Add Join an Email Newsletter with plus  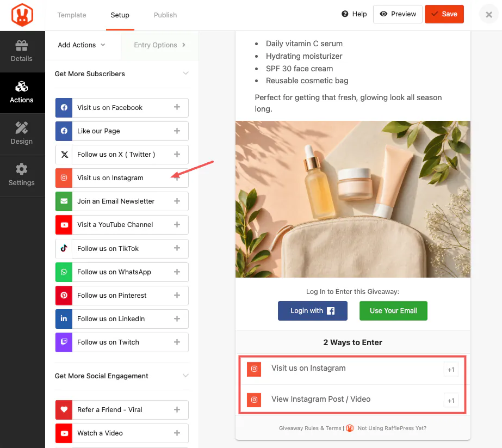(x=177, y=201)
